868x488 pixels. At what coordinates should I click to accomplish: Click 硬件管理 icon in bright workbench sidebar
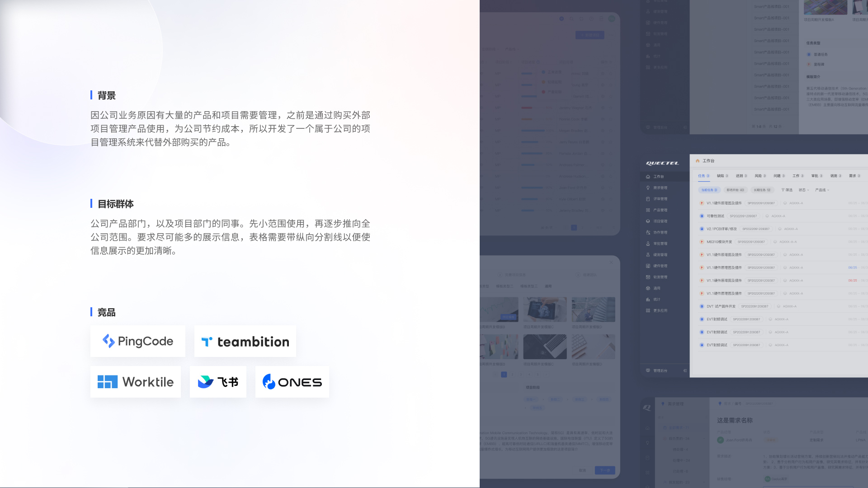click(x=648, y=266)
